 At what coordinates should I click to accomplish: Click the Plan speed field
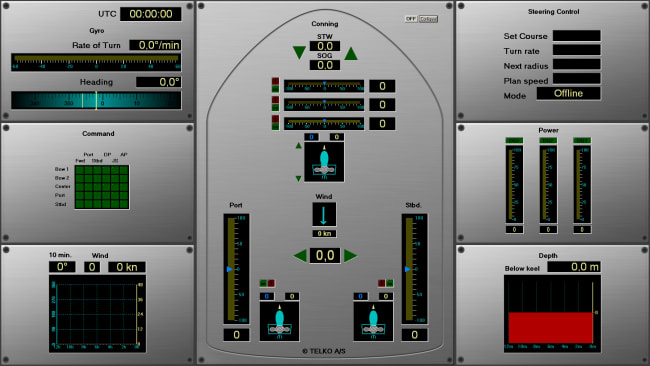(577, 78)
